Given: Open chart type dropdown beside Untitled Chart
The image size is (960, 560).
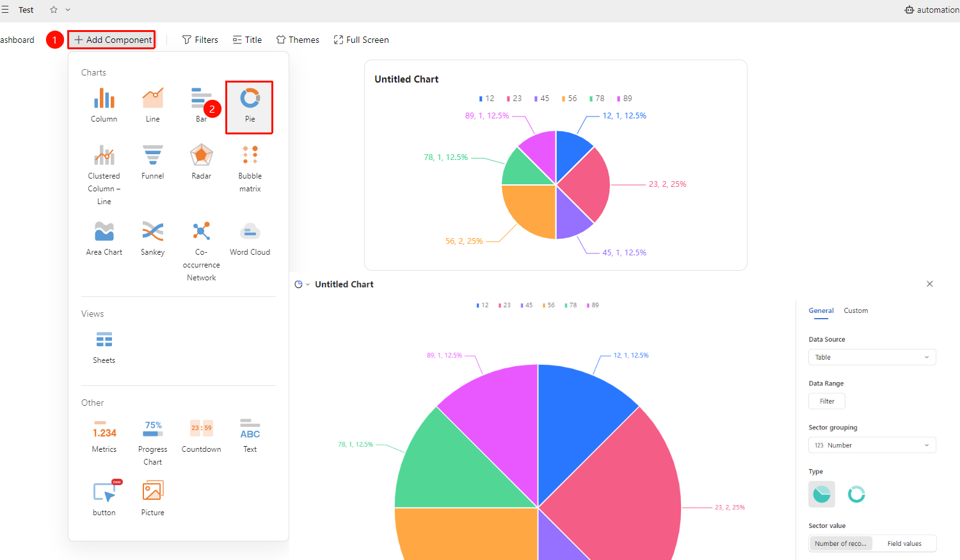Looking at the screenshot, I should (301, 284).
